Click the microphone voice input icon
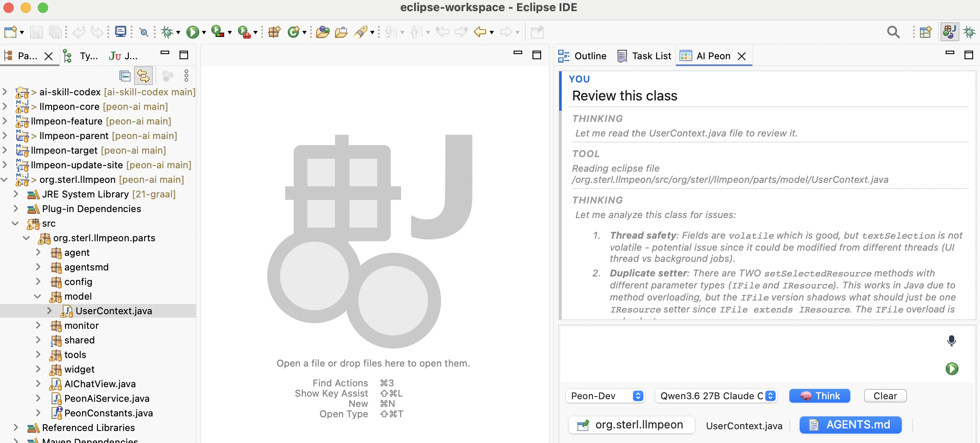The image size is (980, 443). point(952,340)
